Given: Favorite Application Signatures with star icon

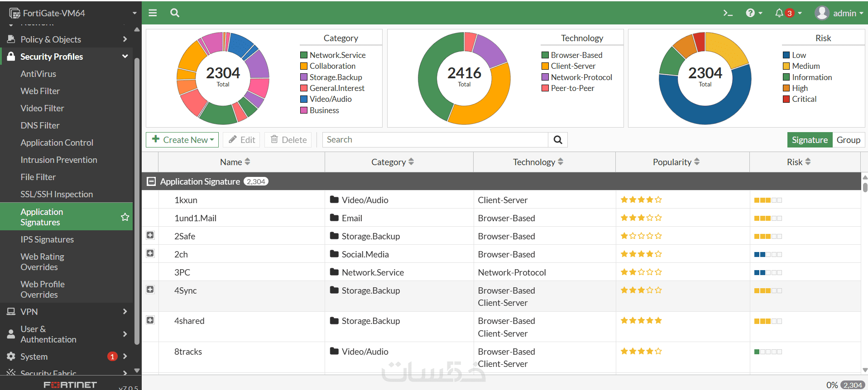Looking at the screenshot, I should coord(125,217).
